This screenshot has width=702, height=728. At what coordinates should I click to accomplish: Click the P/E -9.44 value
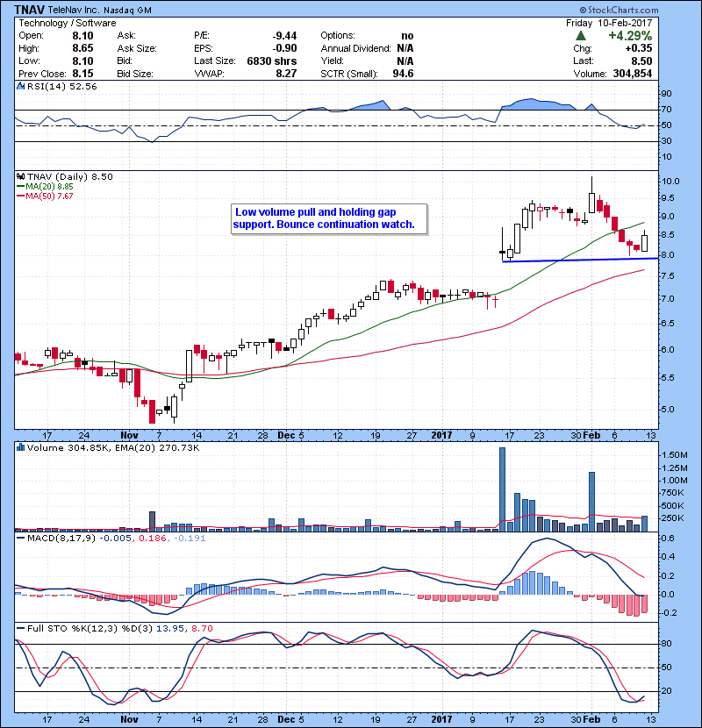[x=284, y=36]
